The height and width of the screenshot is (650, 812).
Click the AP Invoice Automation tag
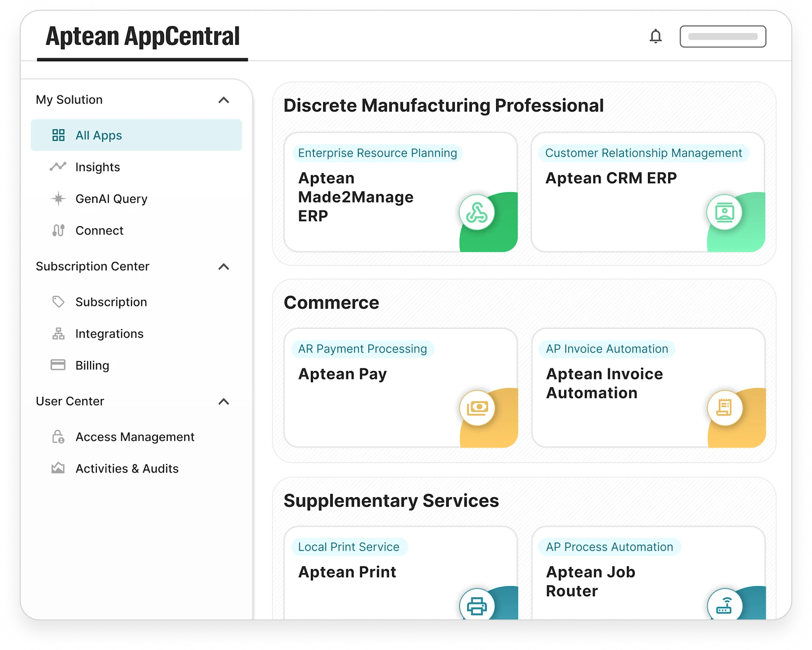coord(607,349)
